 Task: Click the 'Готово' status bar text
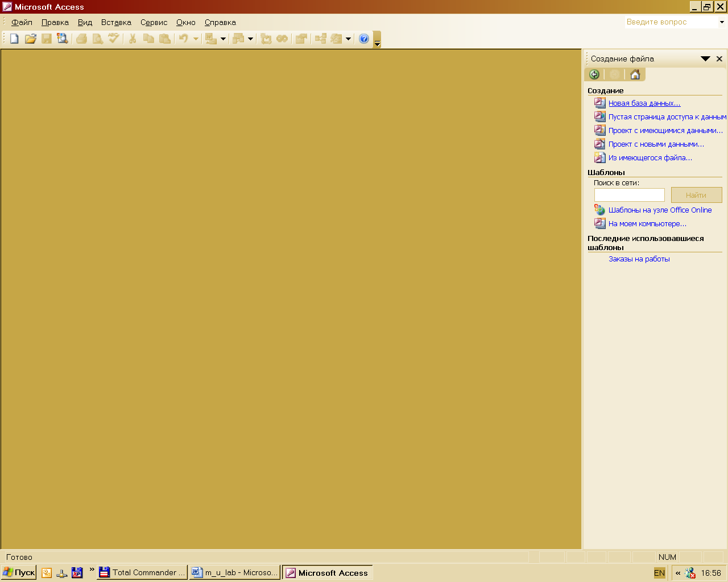tap(19, 557)
